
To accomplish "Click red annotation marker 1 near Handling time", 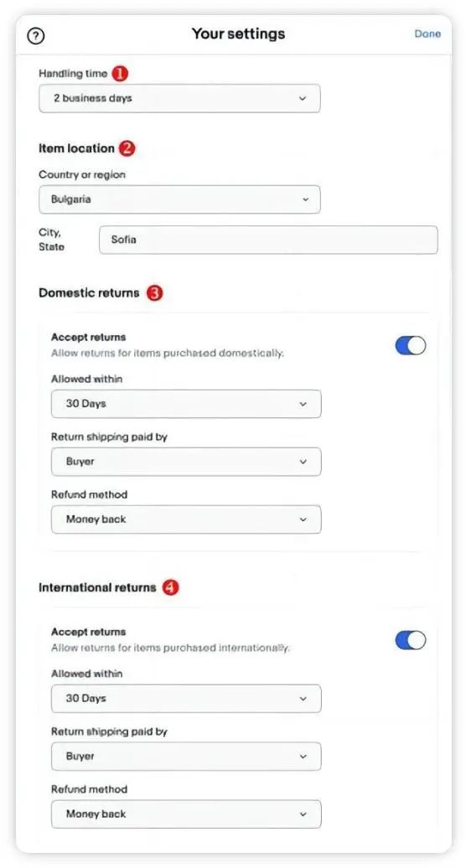I will coord(120,73).
